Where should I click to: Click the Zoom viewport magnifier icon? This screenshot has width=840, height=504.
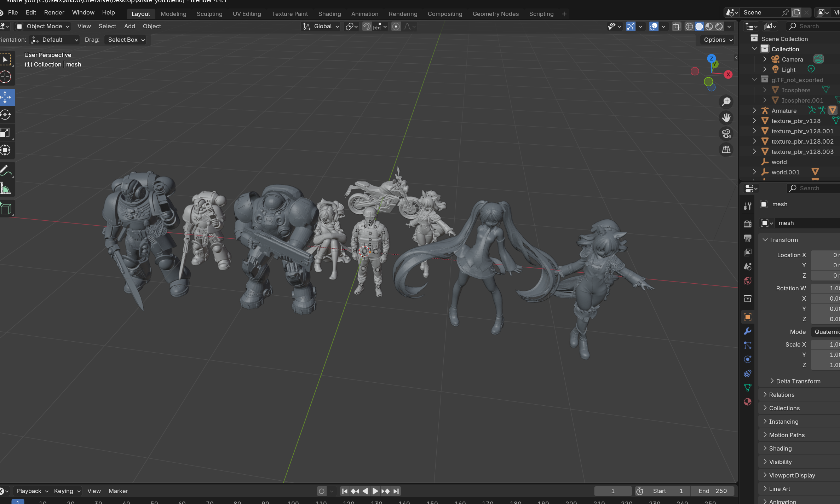pos(726,102)
